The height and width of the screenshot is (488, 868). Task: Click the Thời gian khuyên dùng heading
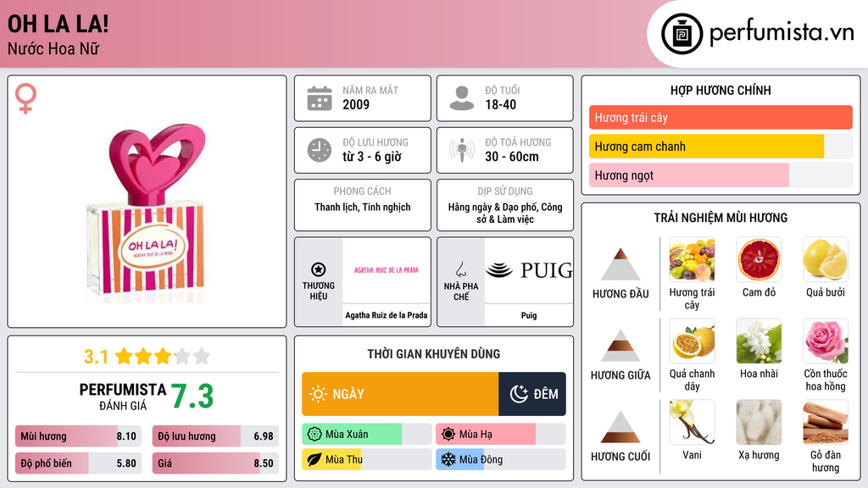[434, 353]
